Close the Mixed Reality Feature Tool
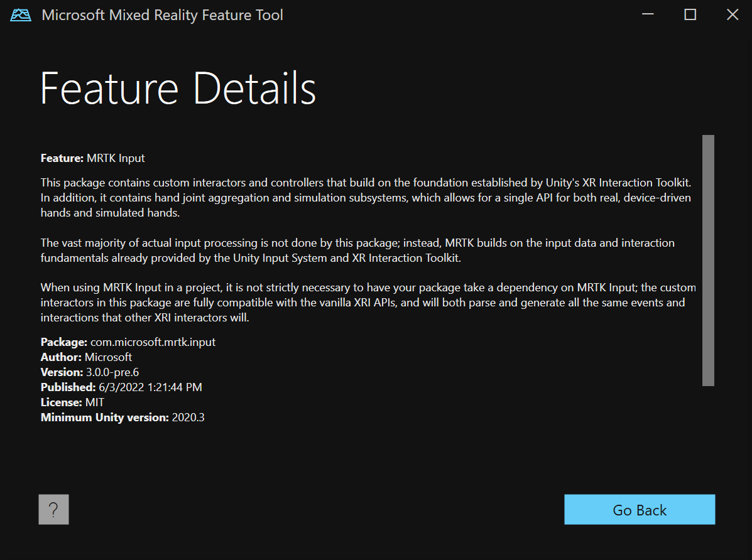 pyautogui.click(x=732, y=15)
